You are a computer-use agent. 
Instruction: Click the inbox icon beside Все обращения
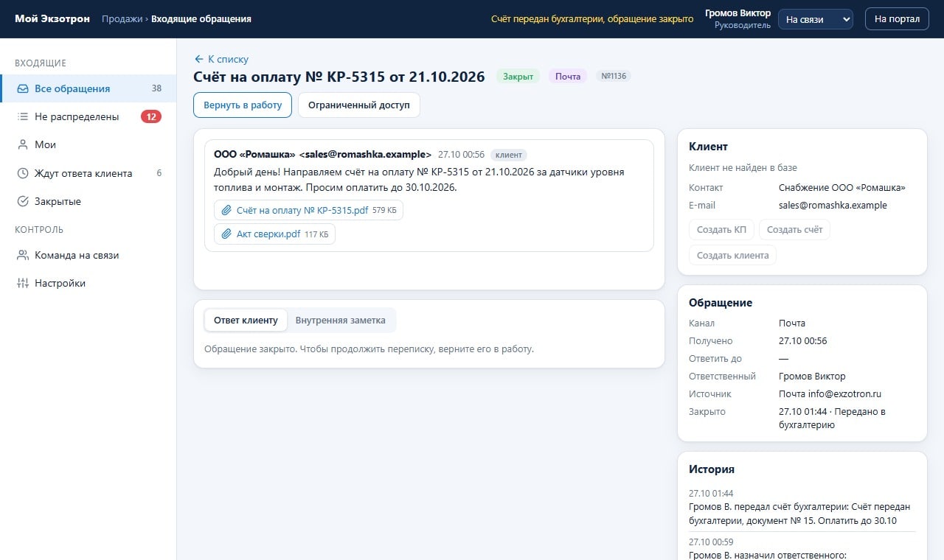(23, 88)
